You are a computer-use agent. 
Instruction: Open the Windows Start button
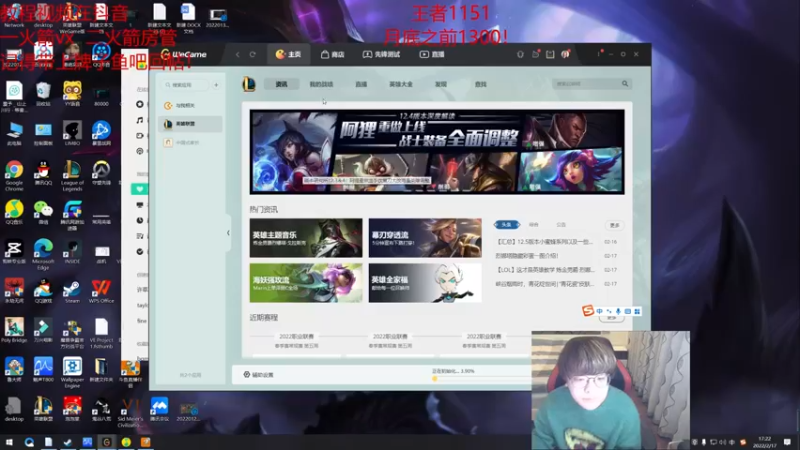[9, 442]
